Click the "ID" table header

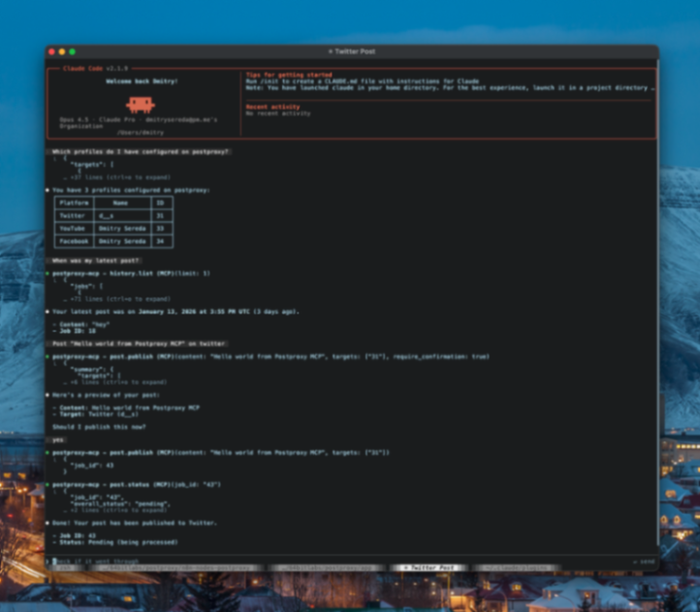click(x=160, y=203)
